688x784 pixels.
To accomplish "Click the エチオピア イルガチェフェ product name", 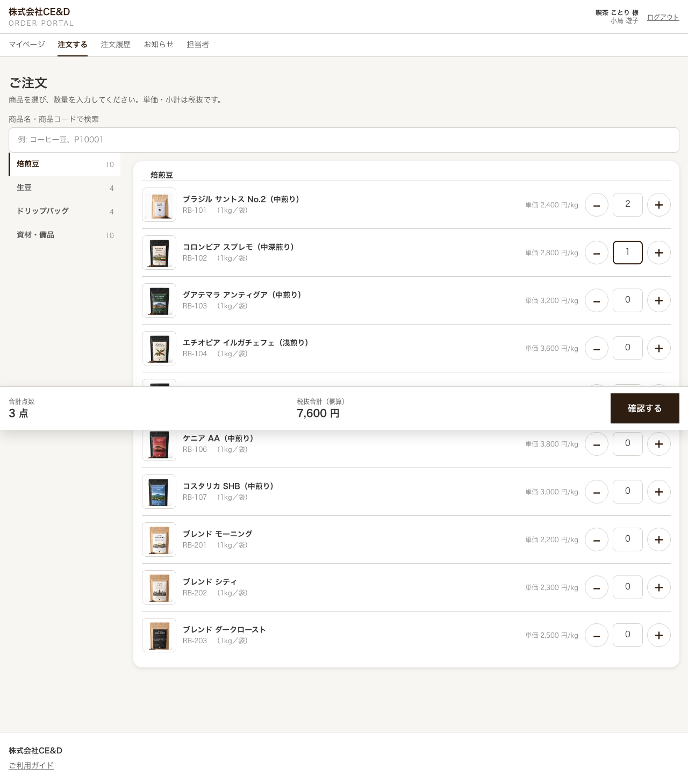I will coord(246,343).
